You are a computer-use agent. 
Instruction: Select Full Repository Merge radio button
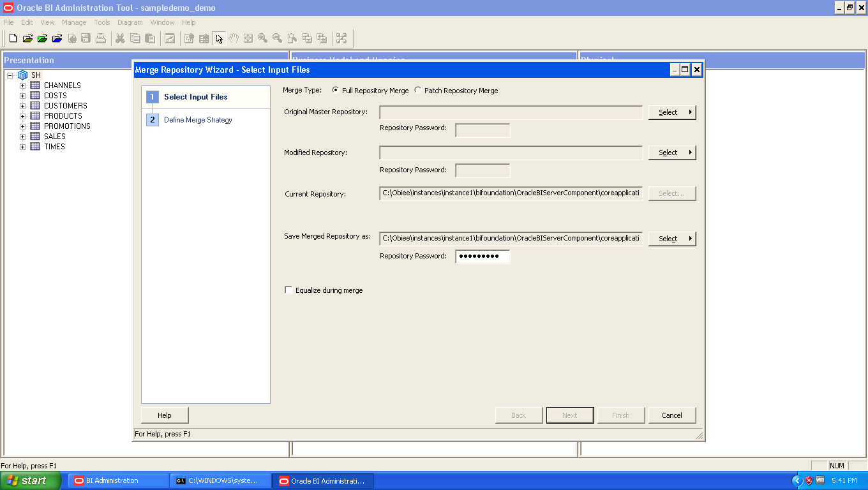336,90
